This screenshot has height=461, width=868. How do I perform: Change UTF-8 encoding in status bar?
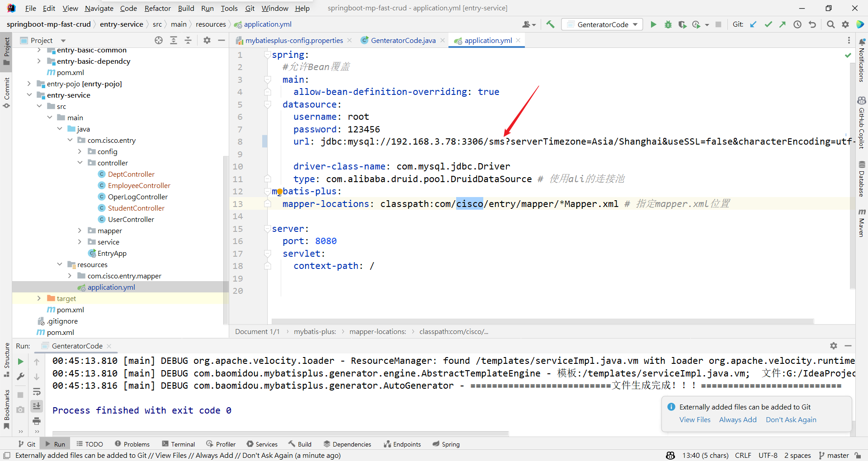(x=768, y=455)
